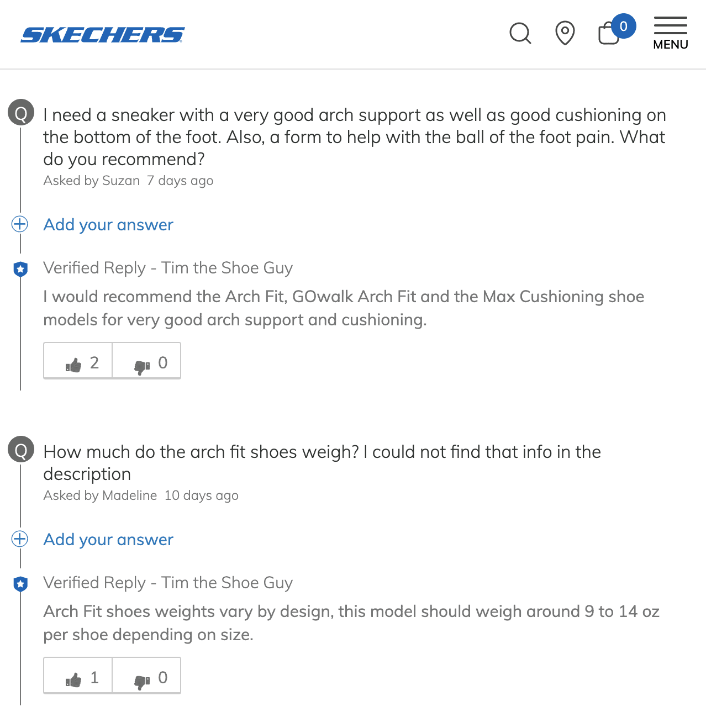
Task: Click the Q icon beside Madeline's question
Action: pos(21,450)
